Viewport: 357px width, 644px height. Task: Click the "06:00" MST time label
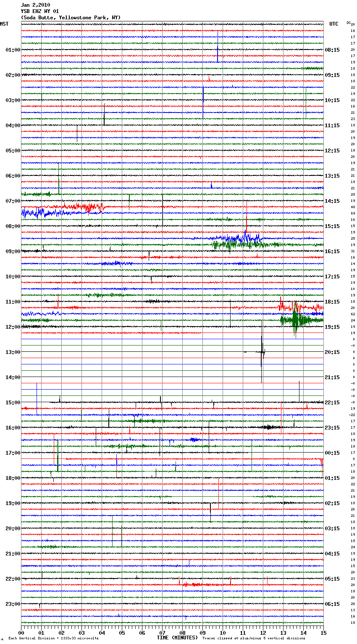click(13, 176)
